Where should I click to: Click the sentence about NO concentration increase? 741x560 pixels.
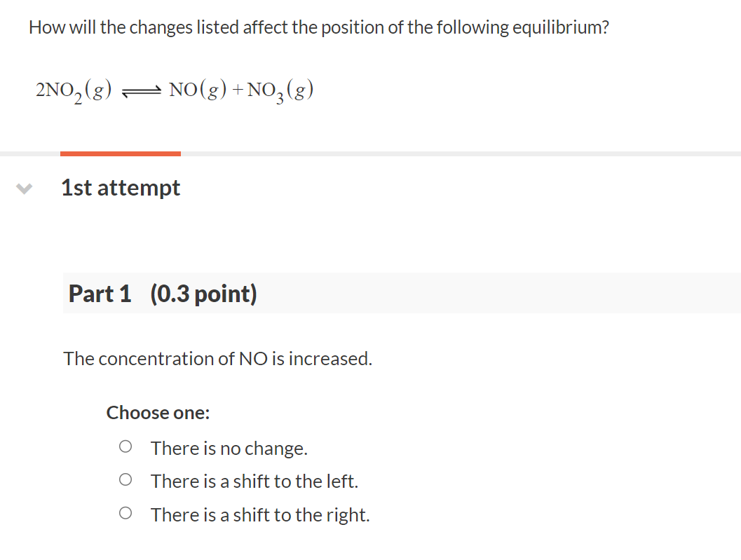[x=218, y=358]
